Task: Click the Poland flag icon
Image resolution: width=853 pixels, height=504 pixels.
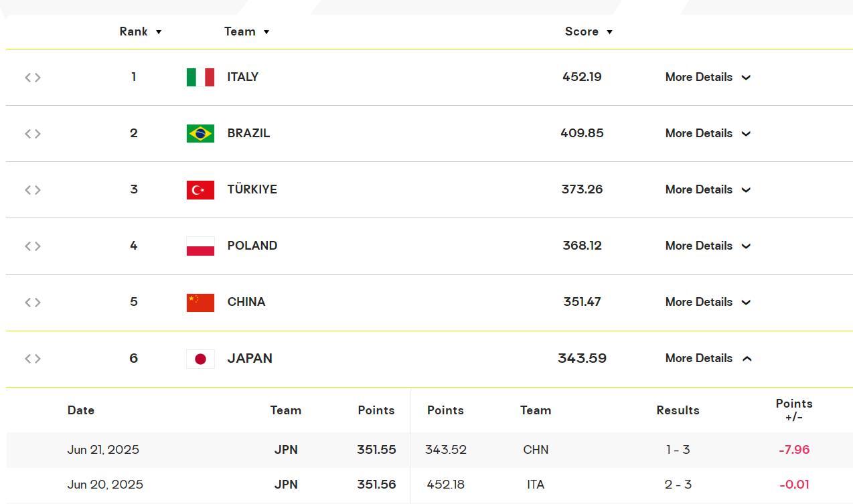Action: (200, 246)
